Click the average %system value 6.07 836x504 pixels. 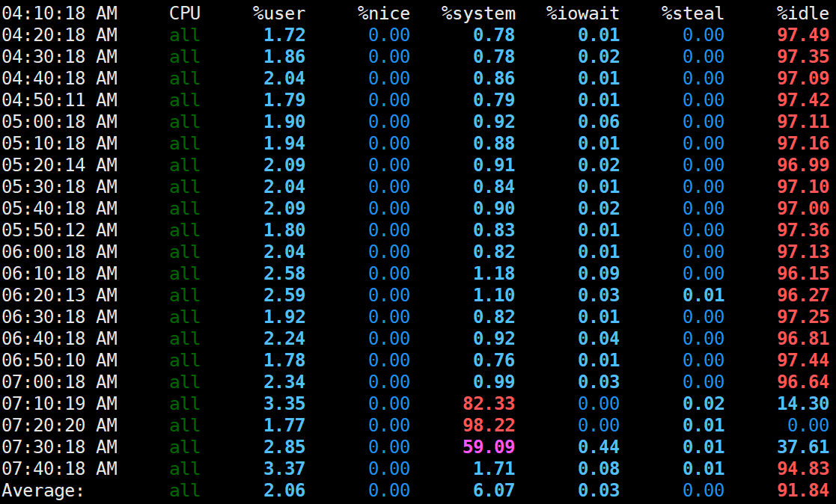pos(494,491)
